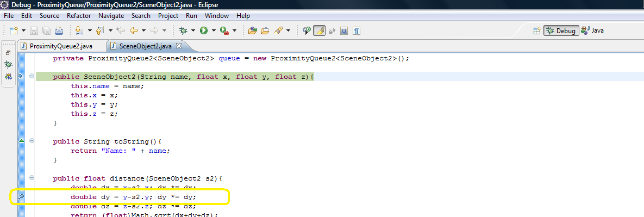Open the Project menu

click(168, 16)
